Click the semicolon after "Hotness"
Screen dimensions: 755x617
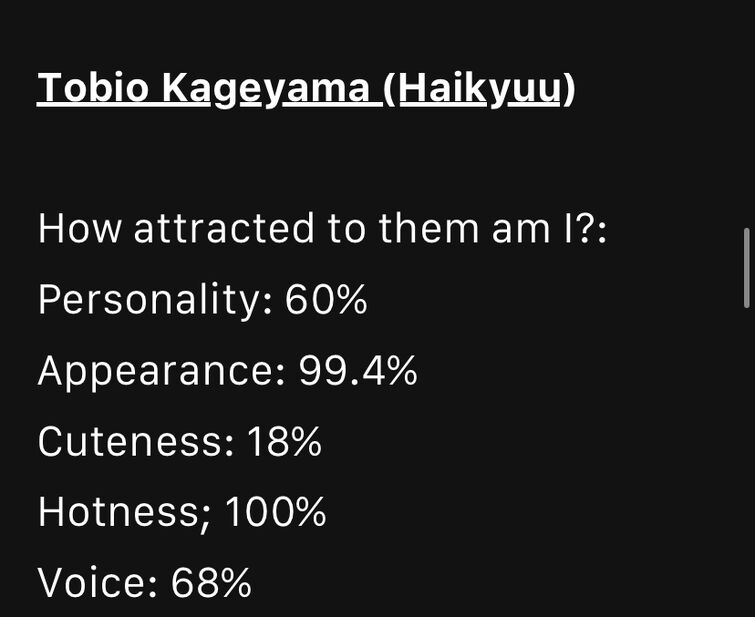click(205, 517)
